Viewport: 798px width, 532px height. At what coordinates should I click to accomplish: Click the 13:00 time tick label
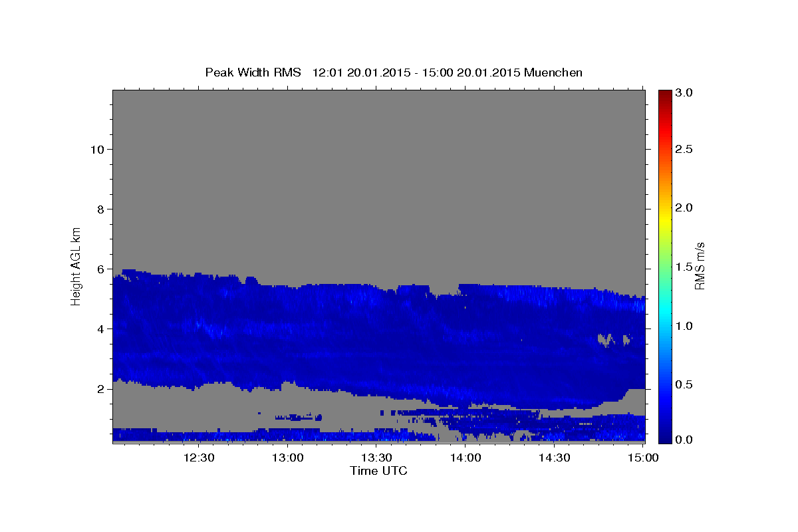pyautogui.click(x=287, y=458)
